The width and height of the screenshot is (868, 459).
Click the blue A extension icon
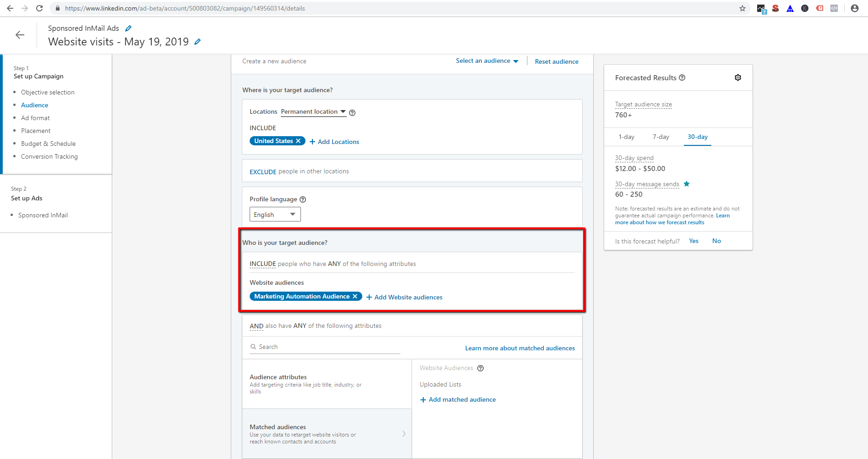[790, 8]
